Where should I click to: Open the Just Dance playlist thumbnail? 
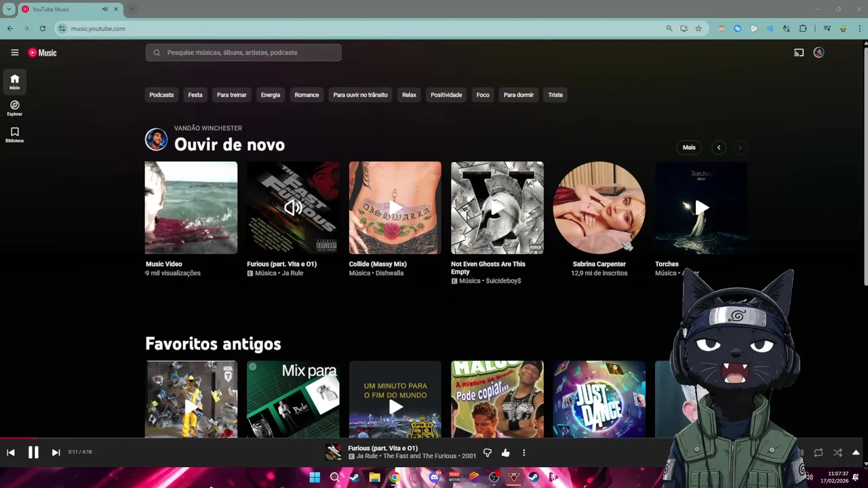pyautogui.click(x=599, y=399)
